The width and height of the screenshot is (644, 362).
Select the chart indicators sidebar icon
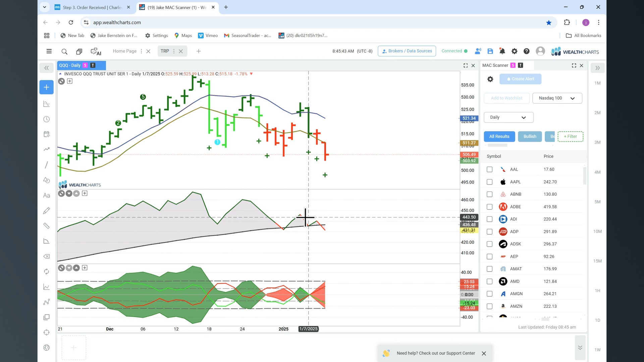[x=47, y=104]
